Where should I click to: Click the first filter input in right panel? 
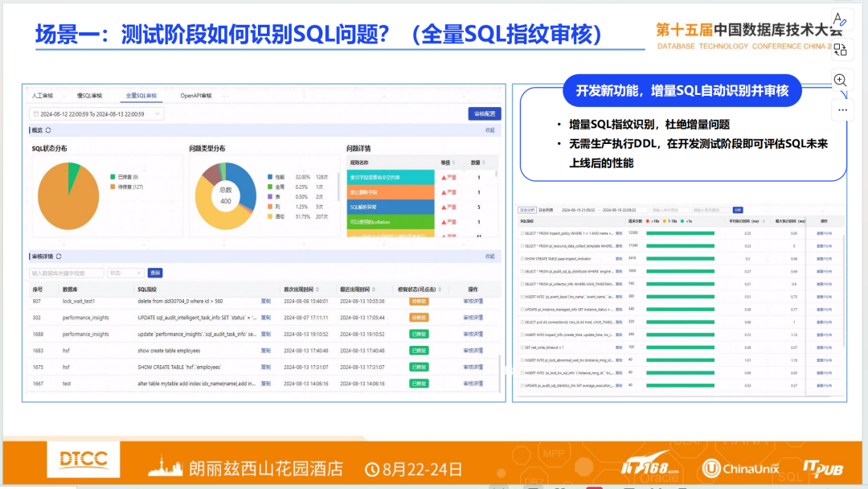tap(669, 211)
